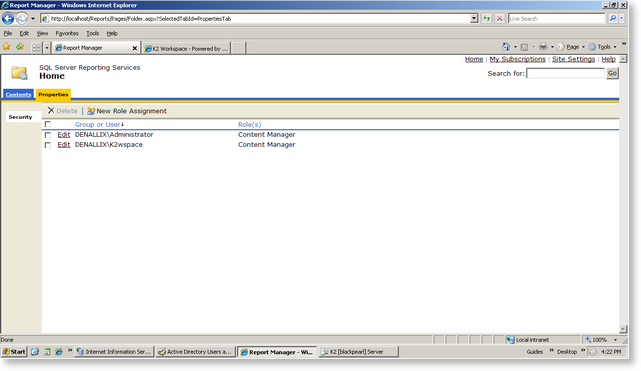Click the Search for text box
The width and height of the screenshot is (641, 371).
[x=565, y=74]
